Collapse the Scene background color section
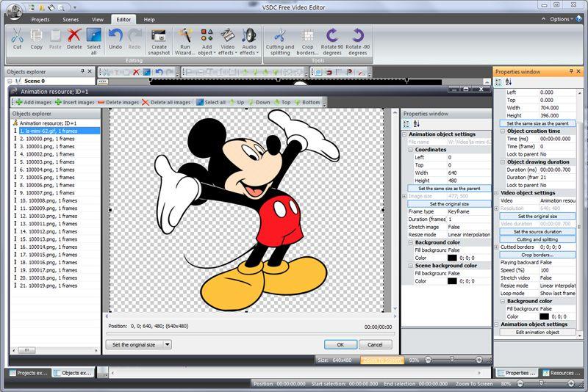 pyautogui.click(x=411, y=266)
